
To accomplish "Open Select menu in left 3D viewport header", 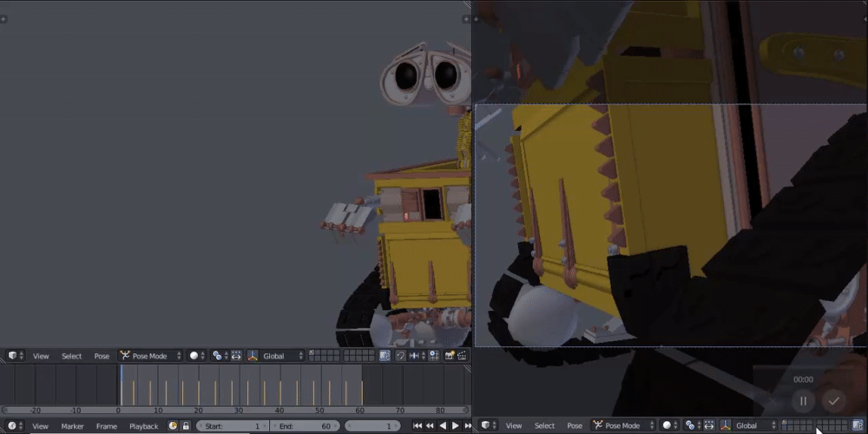I will tap(71, 356).
